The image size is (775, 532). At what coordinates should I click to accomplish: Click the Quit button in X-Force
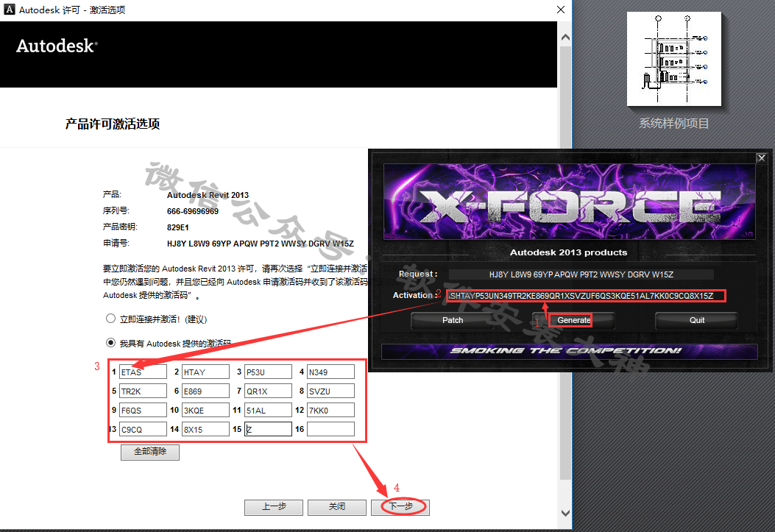(x=696, y=320)
